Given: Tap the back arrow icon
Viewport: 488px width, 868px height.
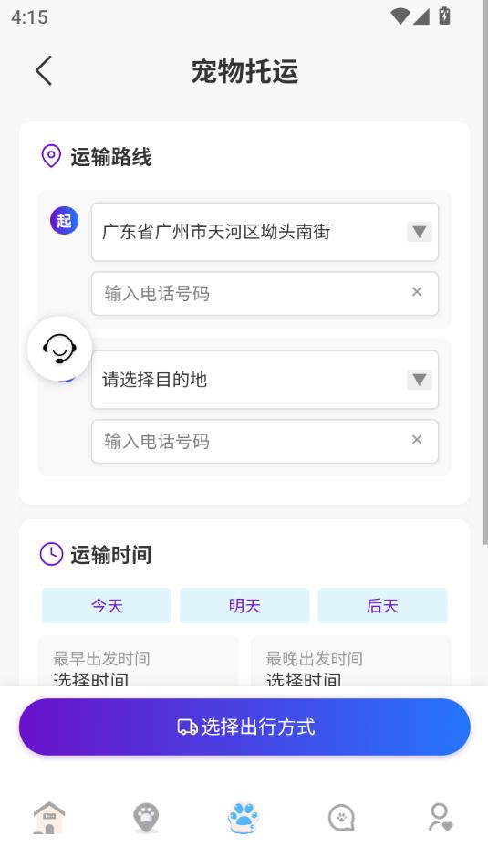Looking at the screenshot, I should tap(44, 71).
